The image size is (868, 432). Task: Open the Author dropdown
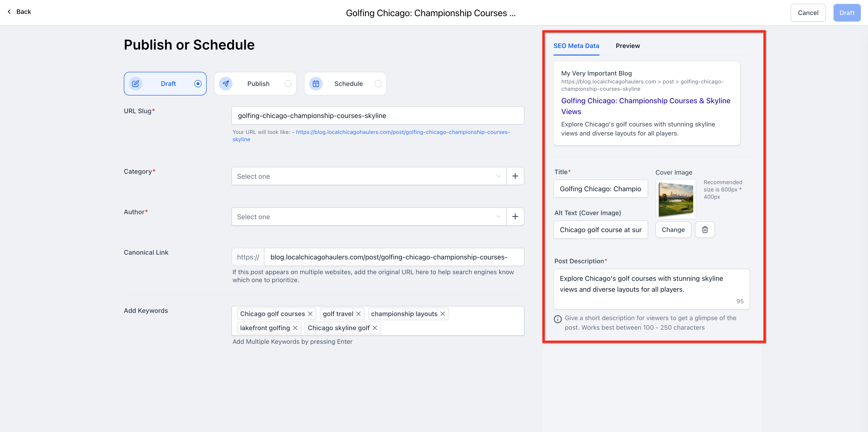tap(368, 216)
